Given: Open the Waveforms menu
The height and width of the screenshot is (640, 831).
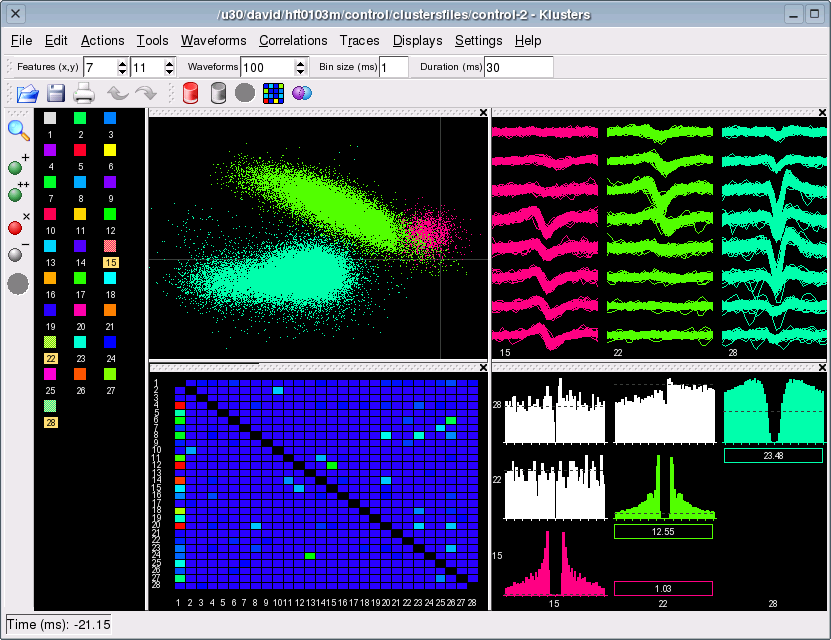Looking at the screenshot, I should tap(214, 41).
